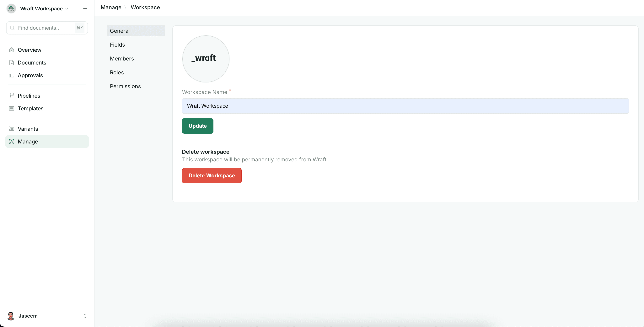Open Variants in the sidebar
The width and height of the screenshot is (644, 327).
click(28, 129)
